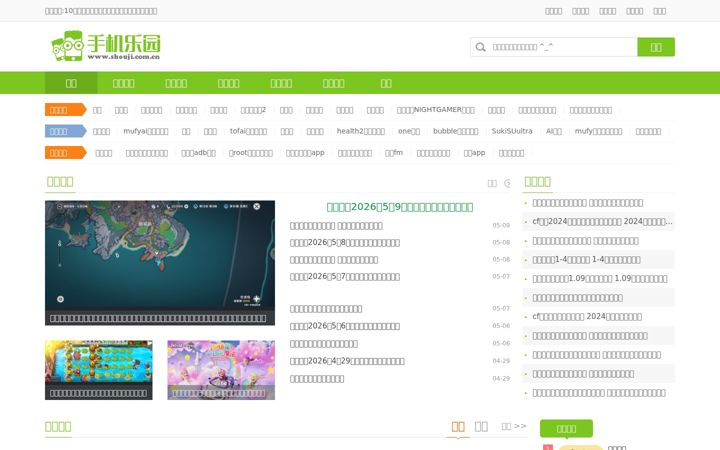Open the SukiSUultra tag link

pyautogui.click(x=512, y=131)
